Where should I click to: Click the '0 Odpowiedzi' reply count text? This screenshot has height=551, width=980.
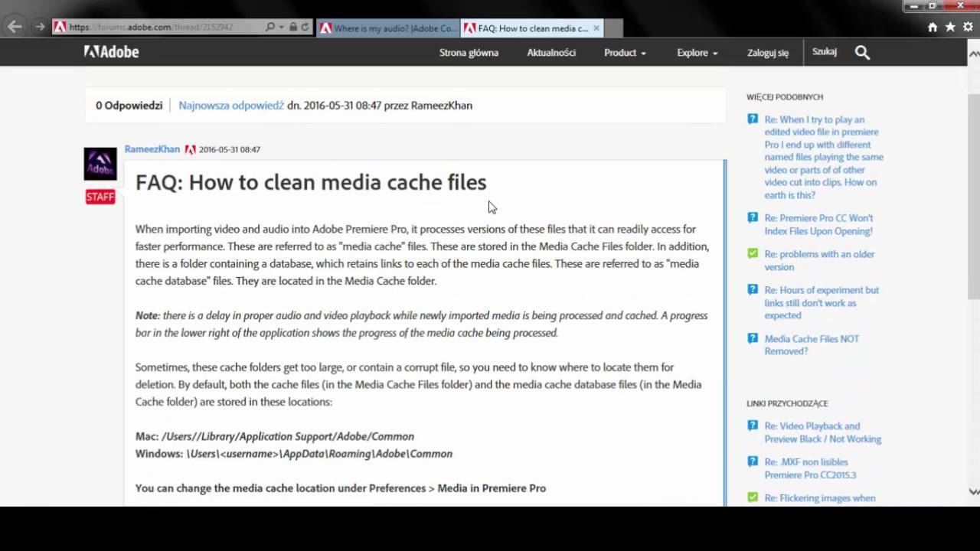pyautogui.click(x=129, y=106)
